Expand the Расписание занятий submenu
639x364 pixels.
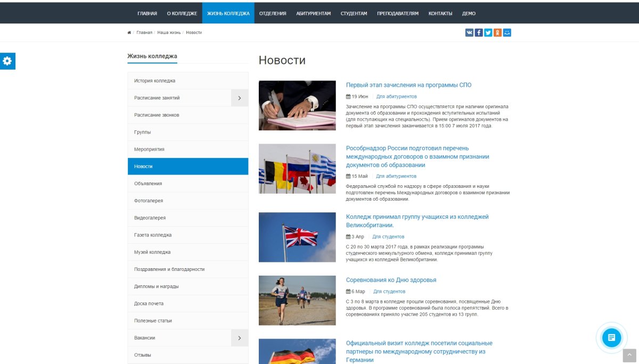240,98
